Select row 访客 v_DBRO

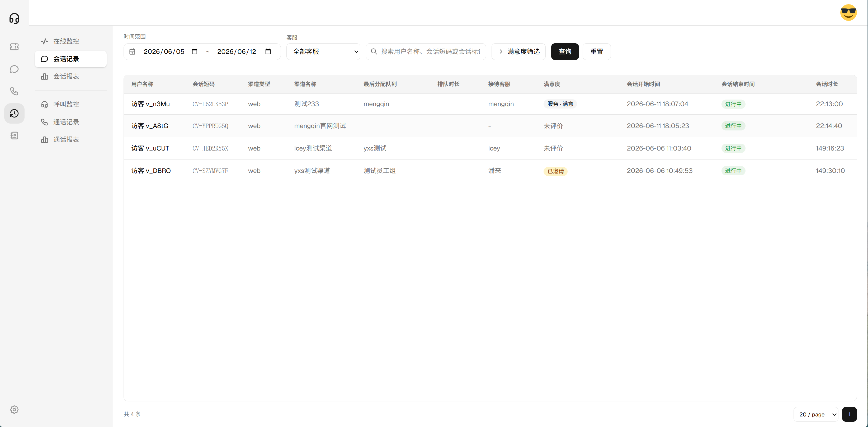point(490,171)
